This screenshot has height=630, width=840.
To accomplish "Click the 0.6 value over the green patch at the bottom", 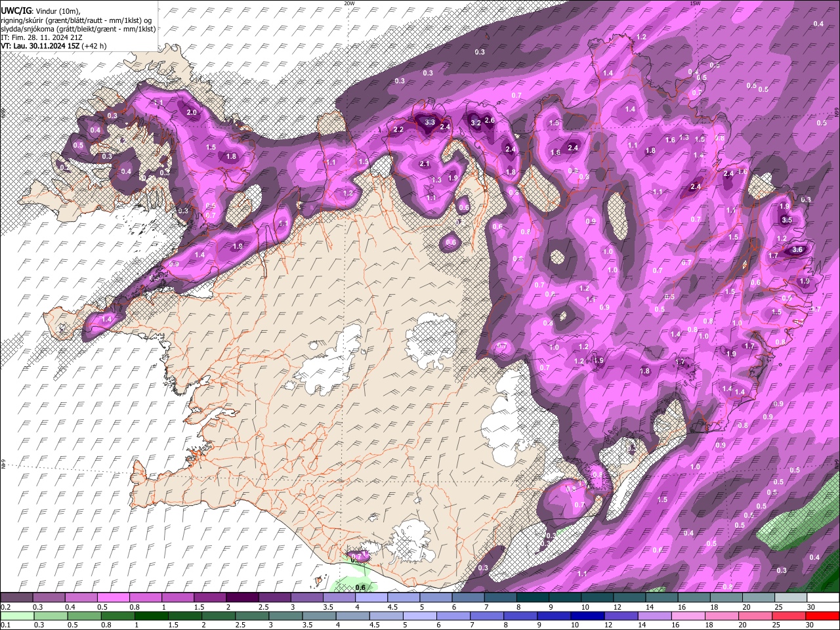I will (360, 587).
